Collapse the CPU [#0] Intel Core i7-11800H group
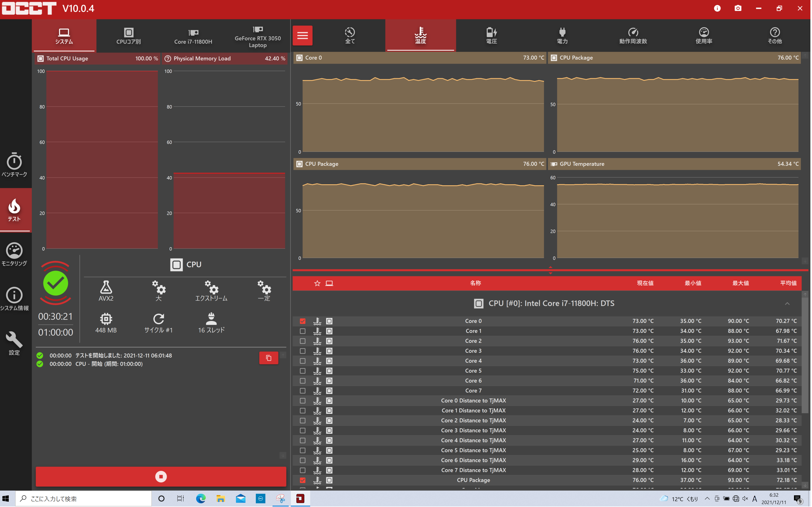Screen dimensions: 812x507 click(x=787, y=303)
